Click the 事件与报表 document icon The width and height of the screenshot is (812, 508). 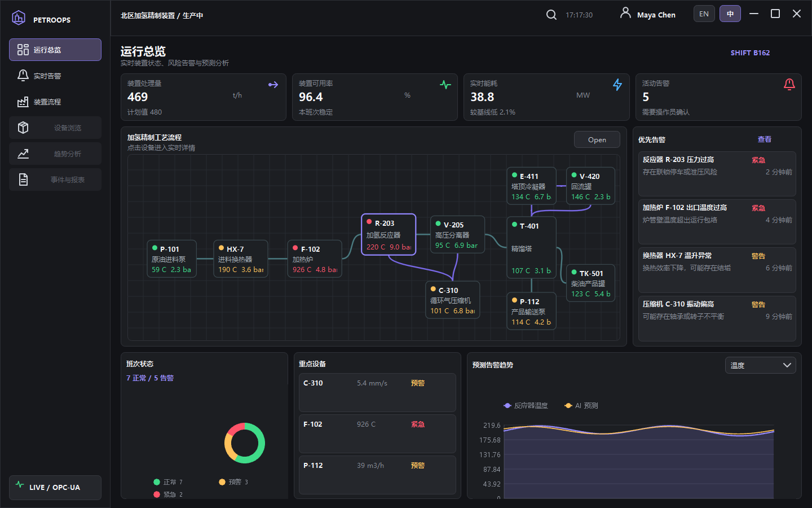point(23,179)
